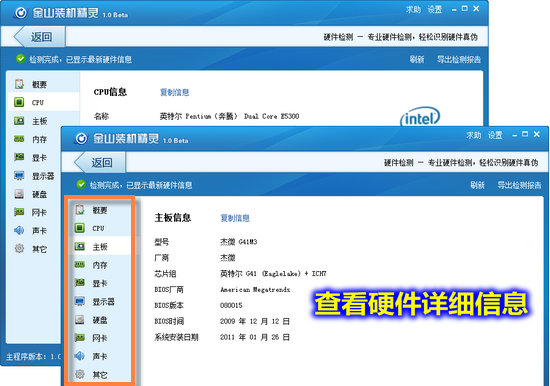Click the Intel logo in CPU info
Image resolution: width=550 pixels, height=386 pixels.
point(420,117)
